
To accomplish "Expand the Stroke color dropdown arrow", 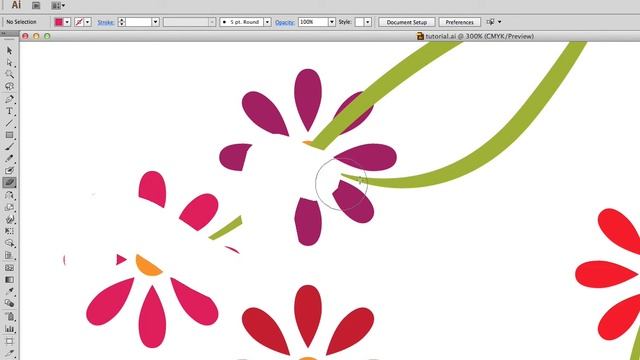I will [87, 22].
